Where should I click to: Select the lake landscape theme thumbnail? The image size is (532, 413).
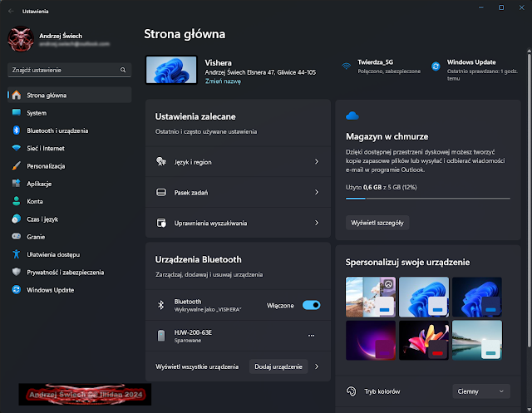tap(477, 340)
